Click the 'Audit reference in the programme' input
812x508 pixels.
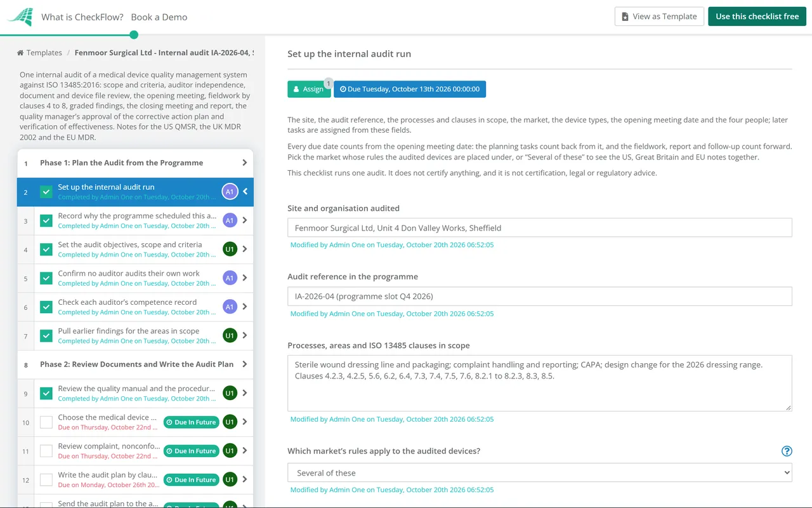(540, 297)
